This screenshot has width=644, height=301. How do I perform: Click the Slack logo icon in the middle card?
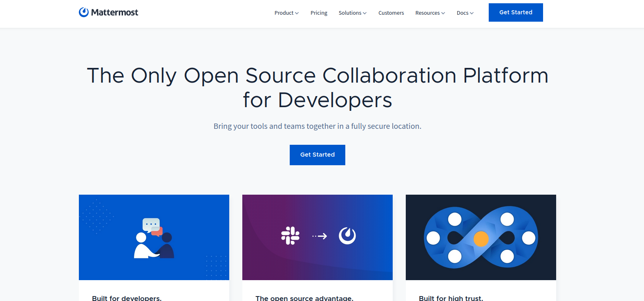(x=290, y=236)
